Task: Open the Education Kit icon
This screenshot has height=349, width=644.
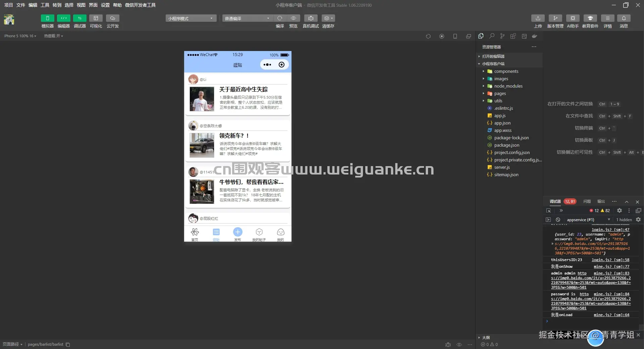Action: (590, 18)
